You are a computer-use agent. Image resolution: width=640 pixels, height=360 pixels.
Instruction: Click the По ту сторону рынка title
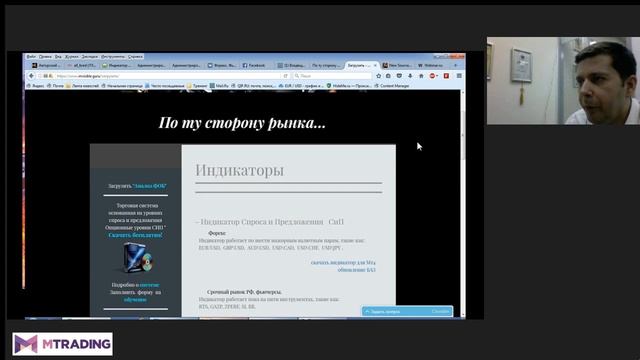pyautogui.click(x=242, y=122)
